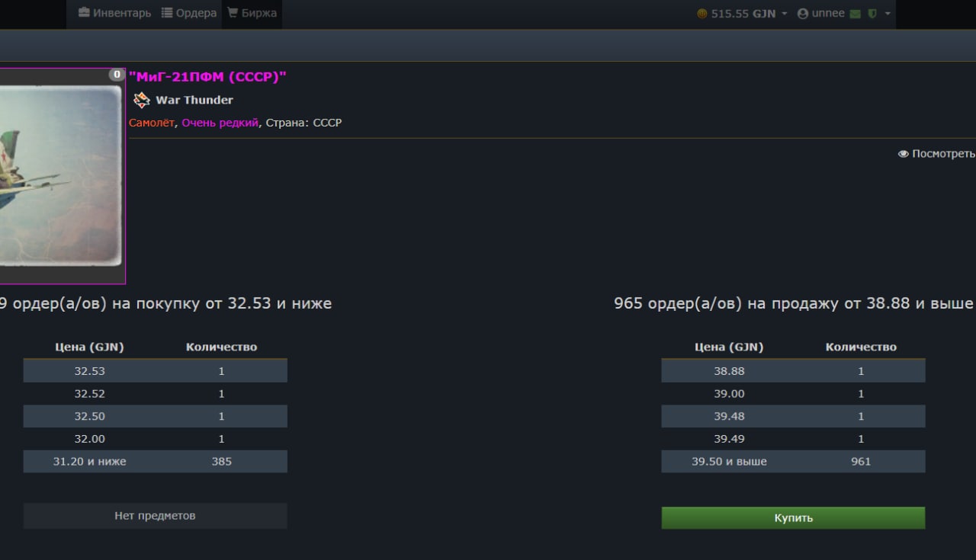976x560 pixels.
Task: Click the green envelope mail icon
Action: pyautogui.click(x=856, y=14)
